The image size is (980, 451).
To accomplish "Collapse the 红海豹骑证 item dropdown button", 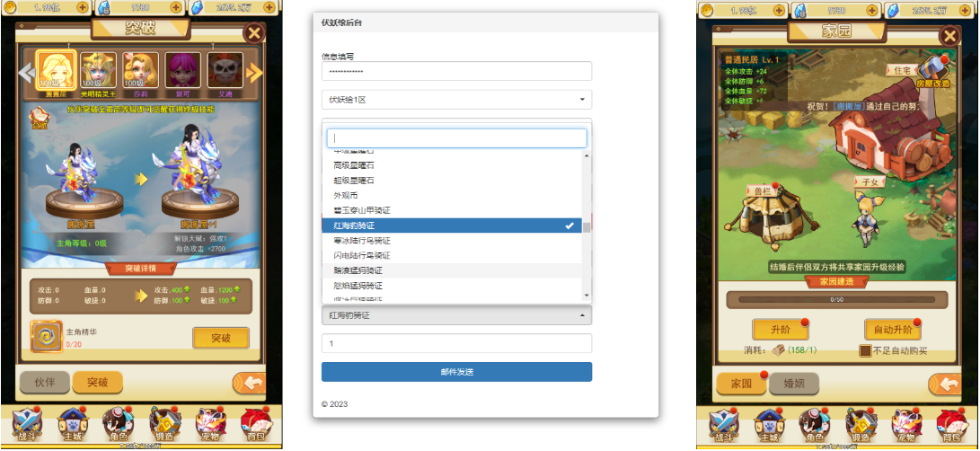I will (x=456, y=315).
